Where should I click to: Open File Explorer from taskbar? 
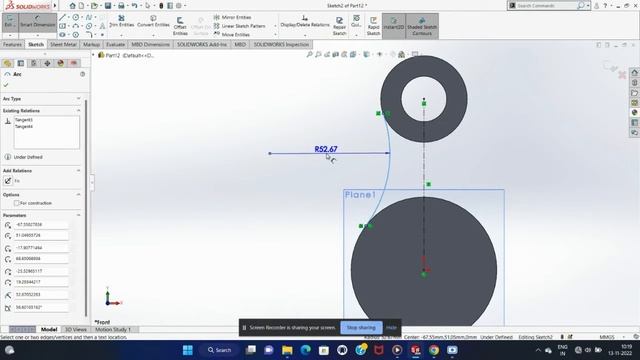point(287,350)
